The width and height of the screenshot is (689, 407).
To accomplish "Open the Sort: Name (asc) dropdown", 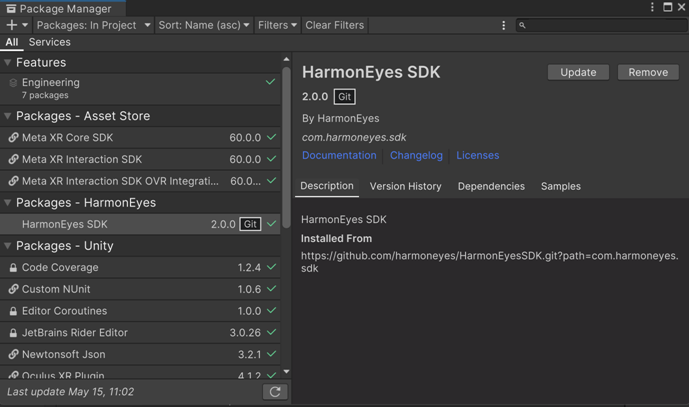I will [204, 25].
